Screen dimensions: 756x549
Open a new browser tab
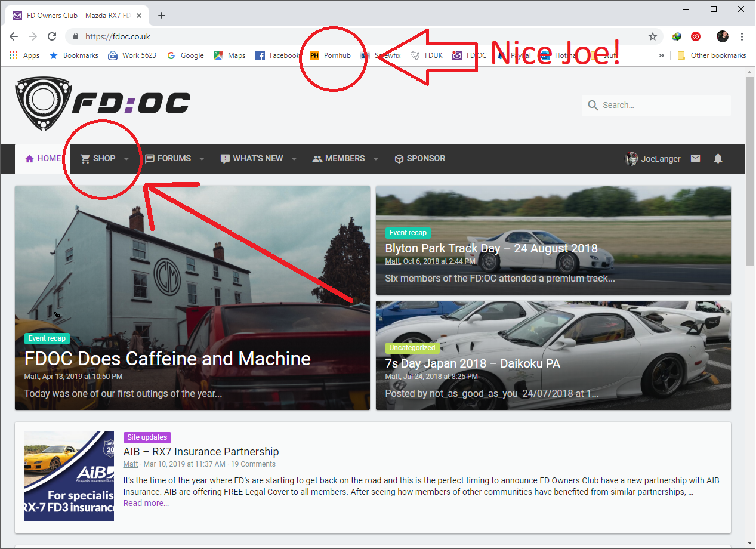click(x=162, y=16)
